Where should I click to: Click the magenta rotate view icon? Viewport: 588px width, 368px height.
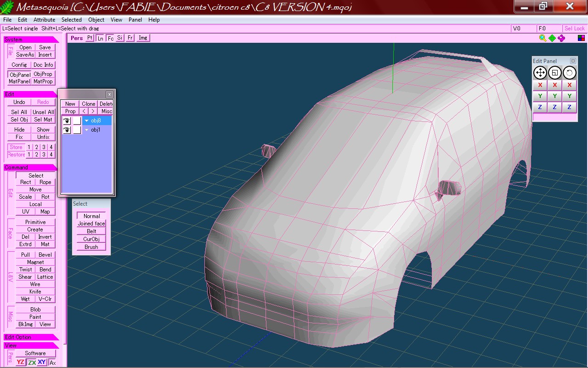(x=561, y=38)
